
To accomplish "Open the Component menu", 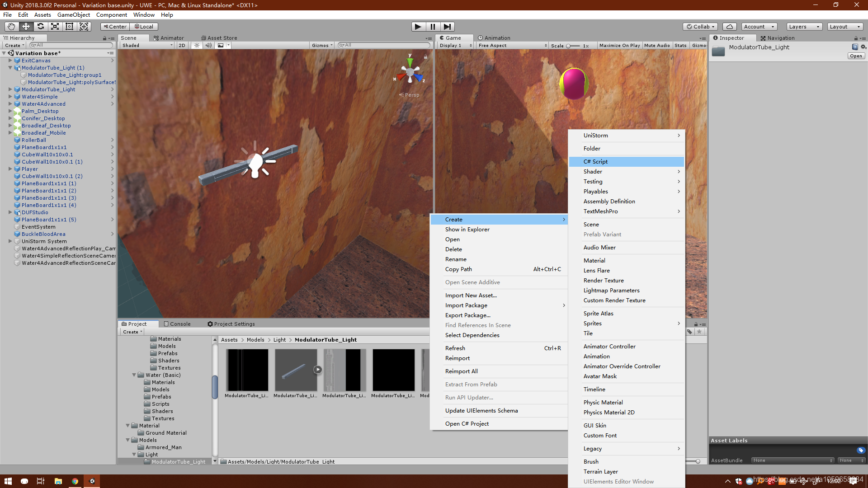I will (x=112, y=14).
